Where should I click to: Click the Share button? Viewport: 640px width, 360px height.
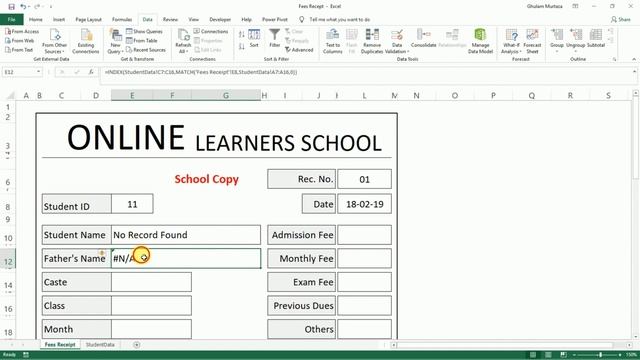(620, 19)
